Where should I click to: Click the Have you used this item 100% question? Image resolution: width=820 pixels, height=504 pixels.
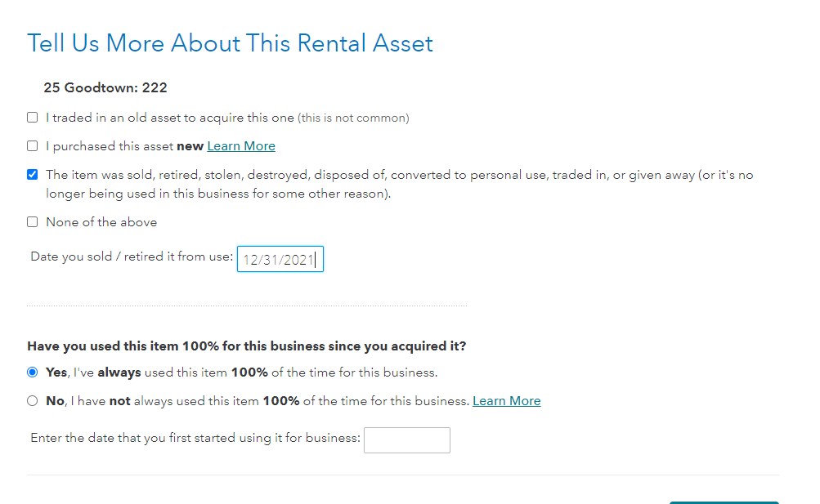point(246,346)
